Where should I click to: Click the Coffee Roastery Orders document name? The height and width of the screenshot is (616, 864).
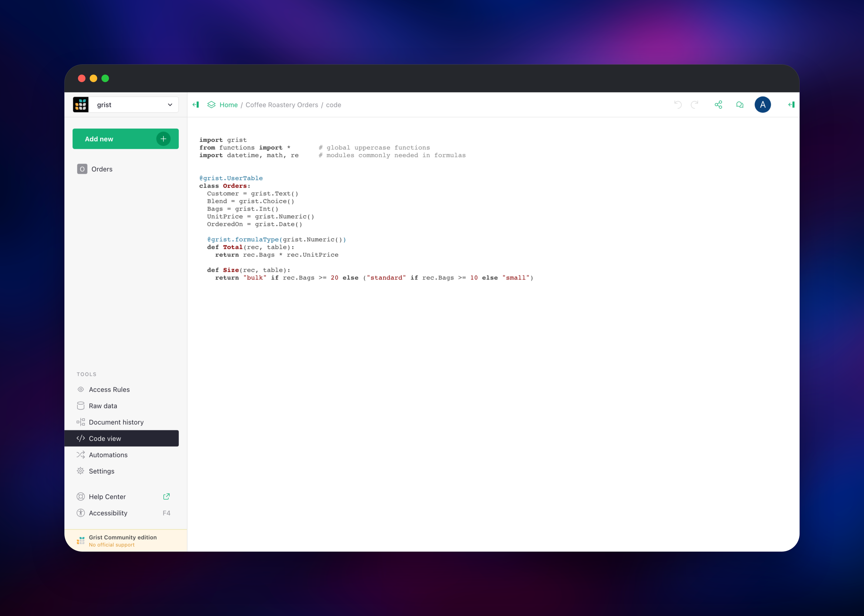click(282, 105)
